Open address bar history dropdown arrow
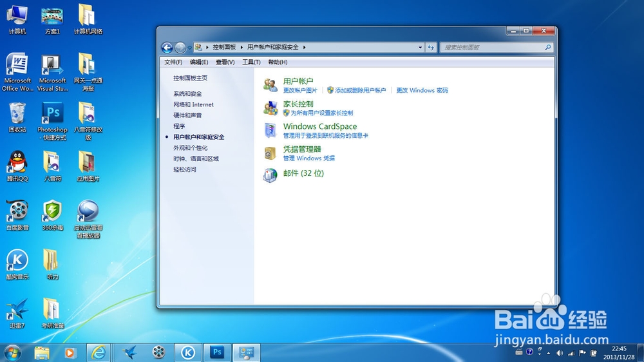This screenshot has width=644, height=362. click(x=420, y=48)
